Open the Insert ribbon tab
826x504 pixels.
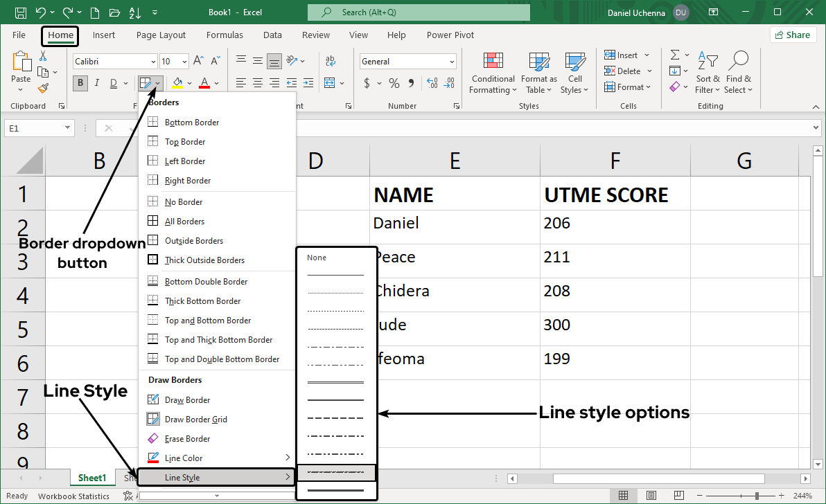(x=104, y=35)
